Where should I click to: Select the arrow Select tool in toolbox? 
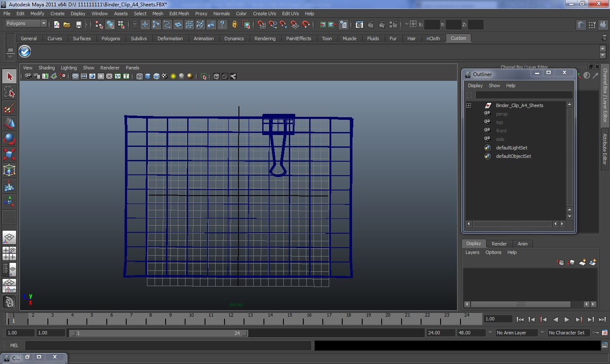[x=9, y=77]
